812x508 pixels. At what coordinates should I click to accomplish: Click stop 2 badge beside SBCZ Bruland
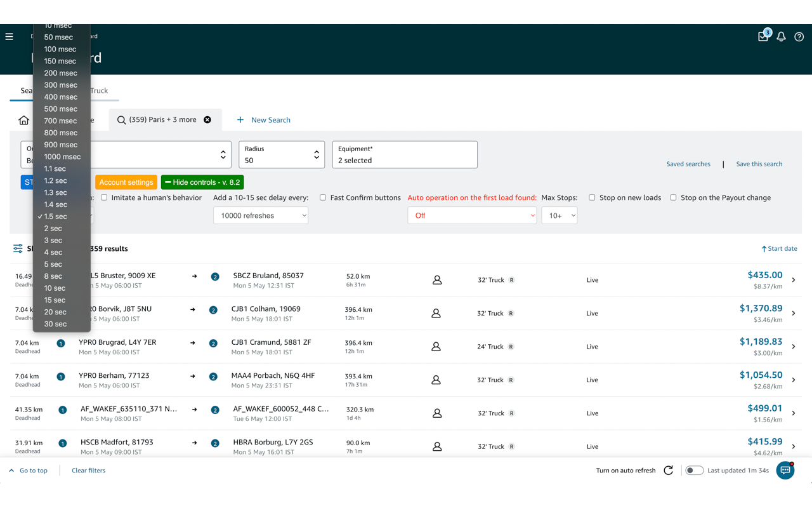pyautogui.click(x=215, y=277)
